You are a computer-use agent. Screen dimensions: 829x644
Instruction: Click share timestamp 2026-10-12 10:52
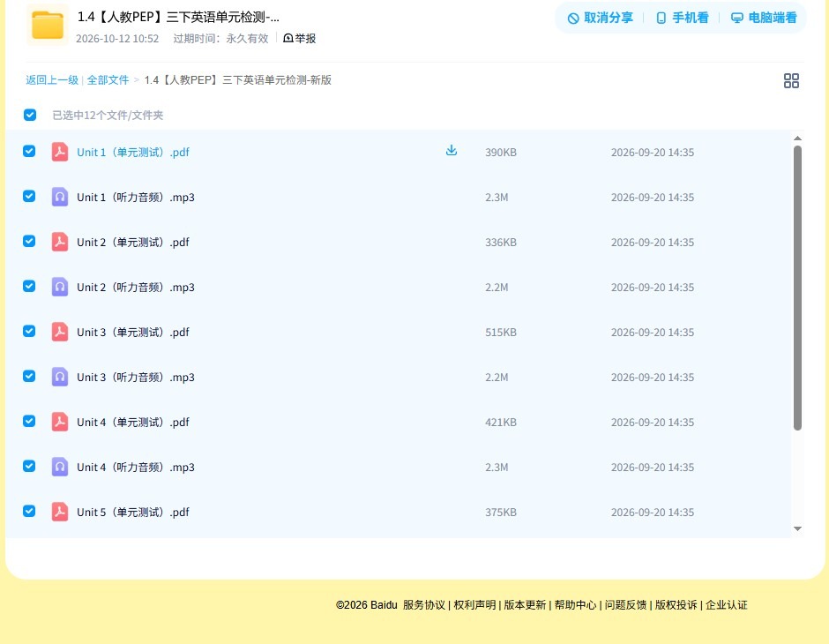(117, 39)
